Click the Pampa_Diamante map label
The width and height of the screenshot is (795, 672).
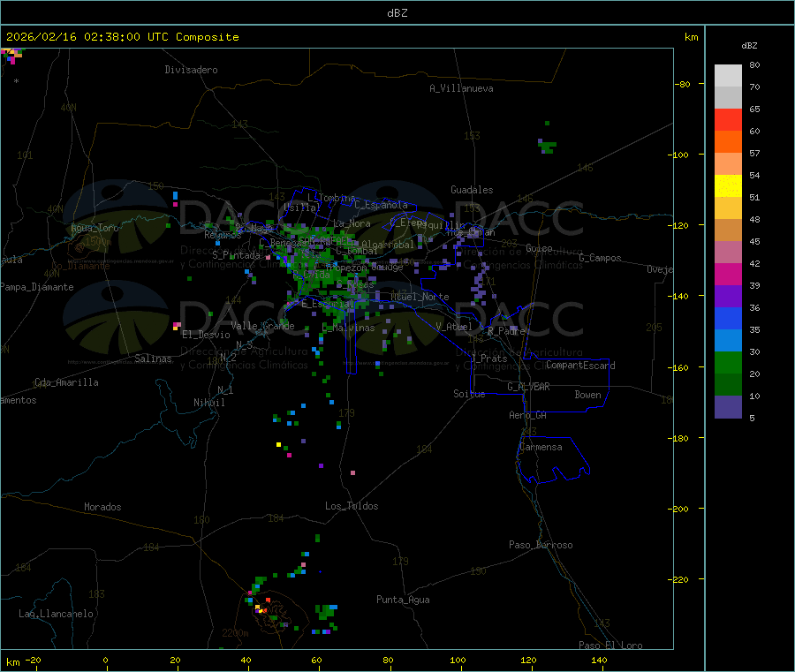(37, 287)
